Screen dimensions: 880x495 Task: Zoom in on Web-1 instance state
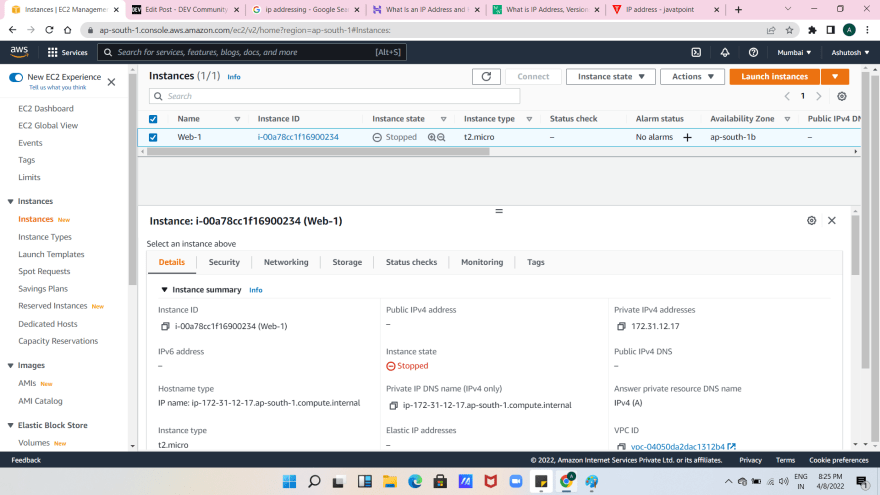[x=432, y=137]
